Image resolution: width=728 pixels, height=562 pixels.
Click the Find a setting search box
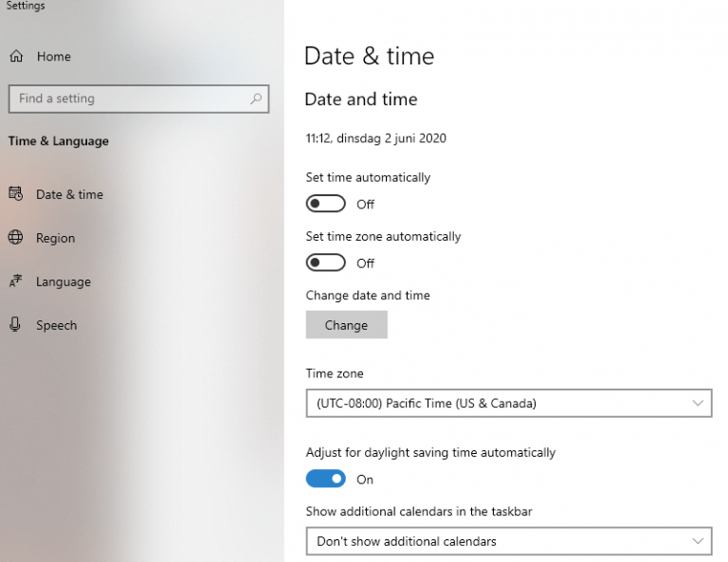(x=138, y=99)
